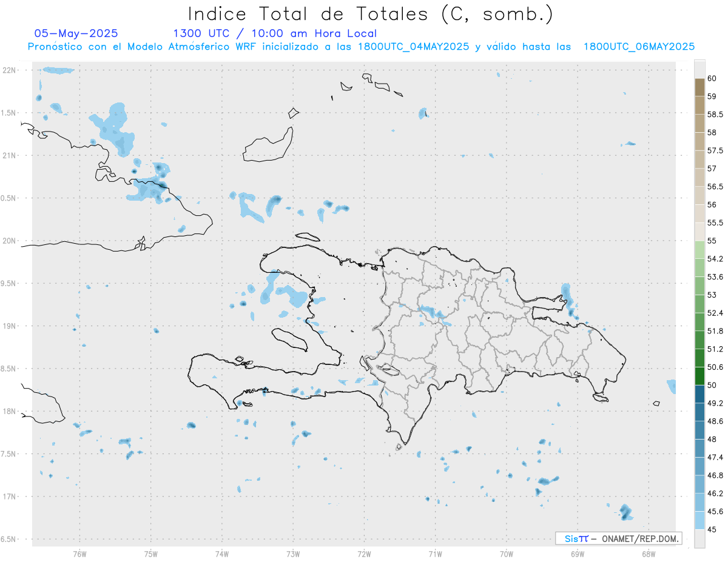Click the legend value "46.8"
728x562 pixels.
coord(715,475)
